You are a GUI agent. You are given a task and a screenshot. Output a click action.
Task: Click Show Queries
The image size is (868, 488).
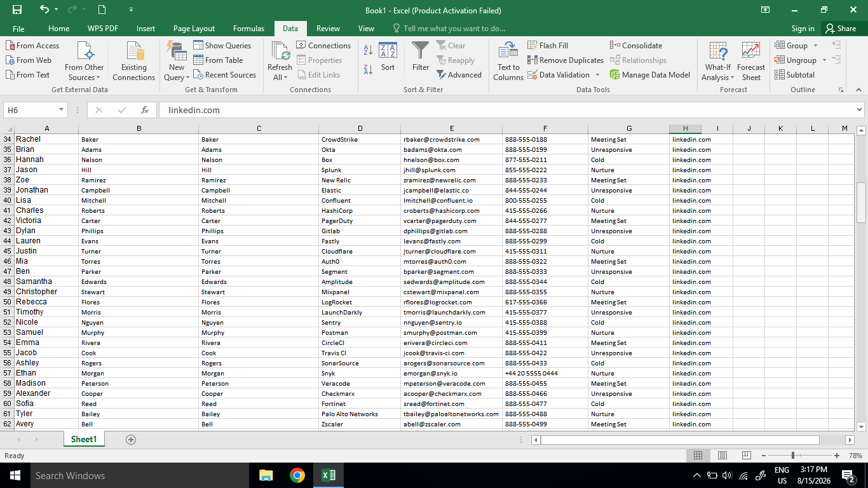pos(222,46)
